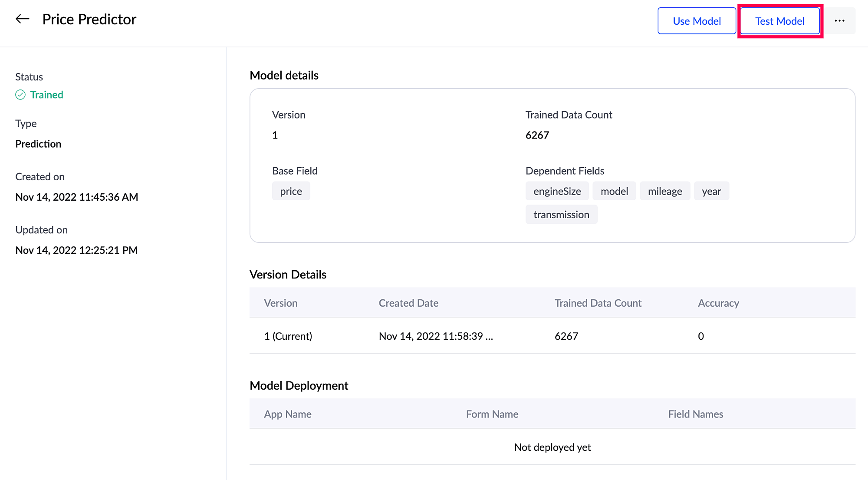Click the Trained Data Count column header

coord(598,303)
